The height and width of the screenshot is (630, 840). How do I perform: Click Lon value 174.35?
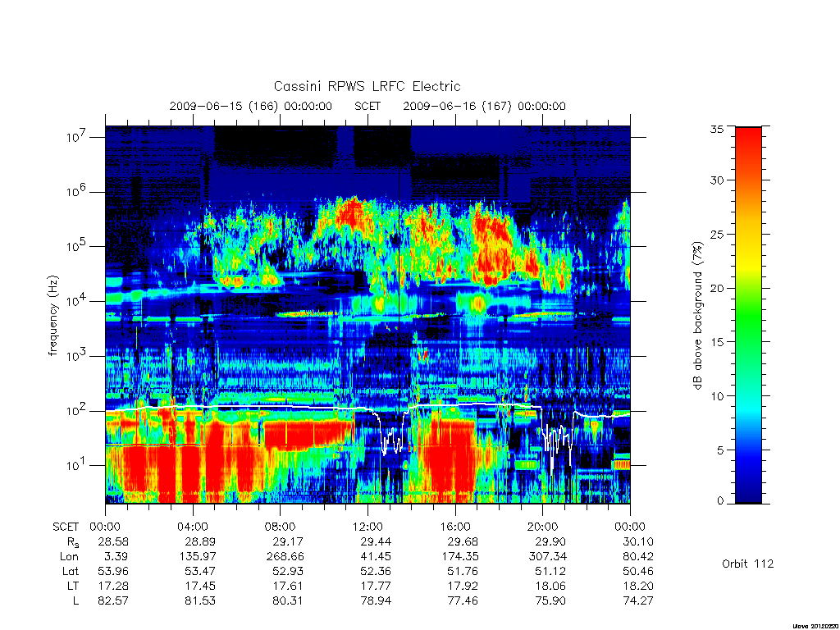pyautogui.click(x=459, y=557)
